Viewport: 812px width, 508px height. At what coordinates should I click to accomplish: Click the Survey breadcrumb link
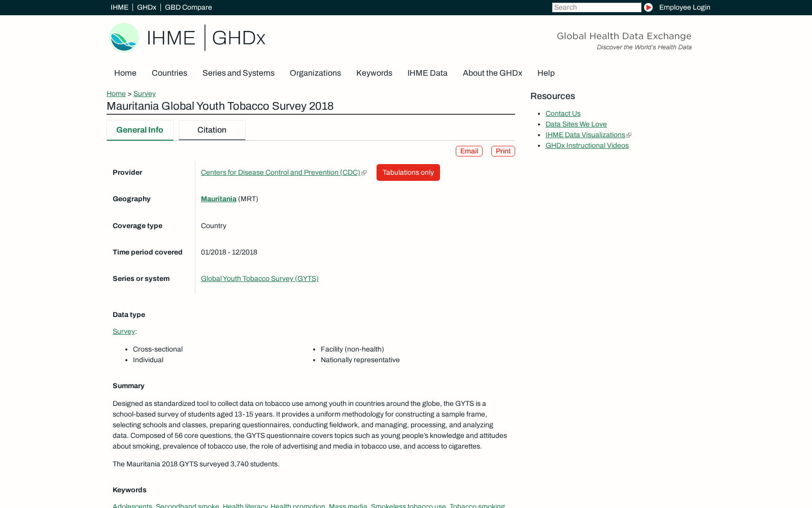tap(145, 93)
